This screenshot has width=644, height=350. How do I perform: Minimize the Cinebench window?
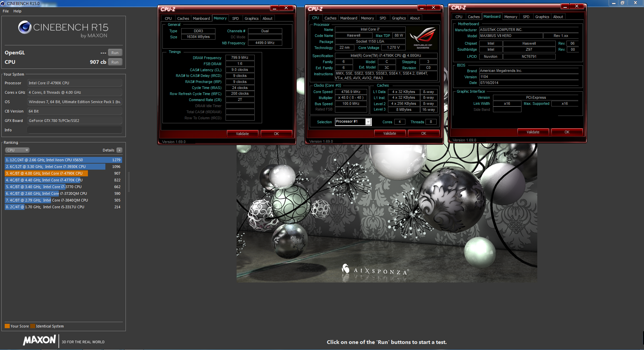point(614,3)
